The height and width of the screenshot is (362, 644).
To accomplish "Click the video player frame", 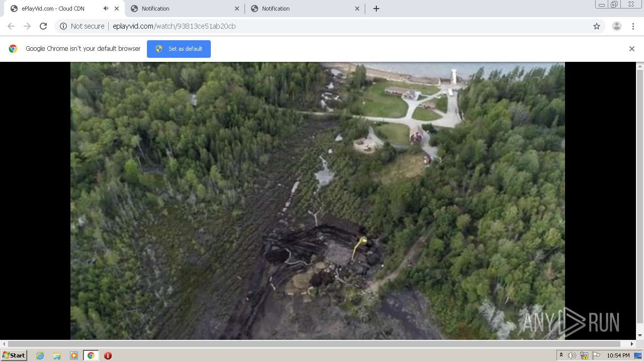I will point(317,201).
